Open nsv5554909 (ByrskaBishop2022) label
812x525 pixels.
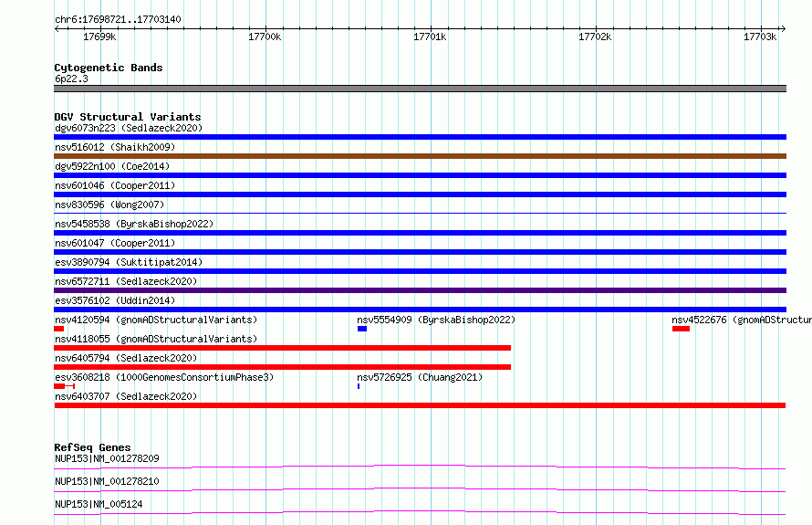click(436, 320)
